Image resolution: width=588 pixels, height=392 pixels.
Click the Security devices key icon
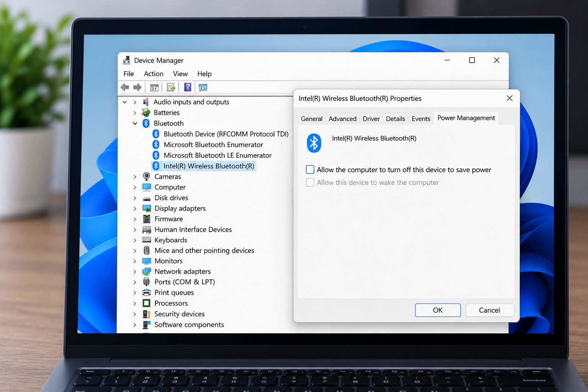147,314
